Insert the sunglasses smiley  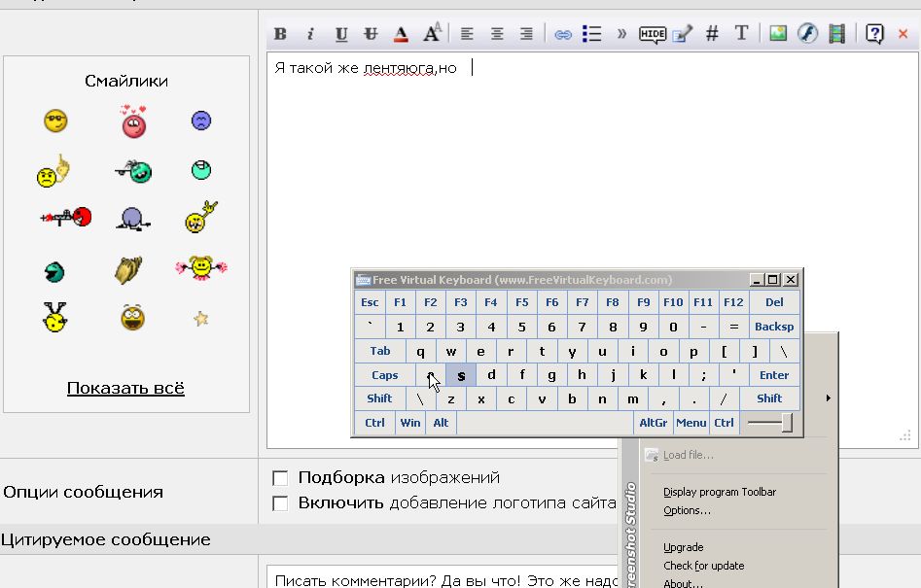pos(55,121)
